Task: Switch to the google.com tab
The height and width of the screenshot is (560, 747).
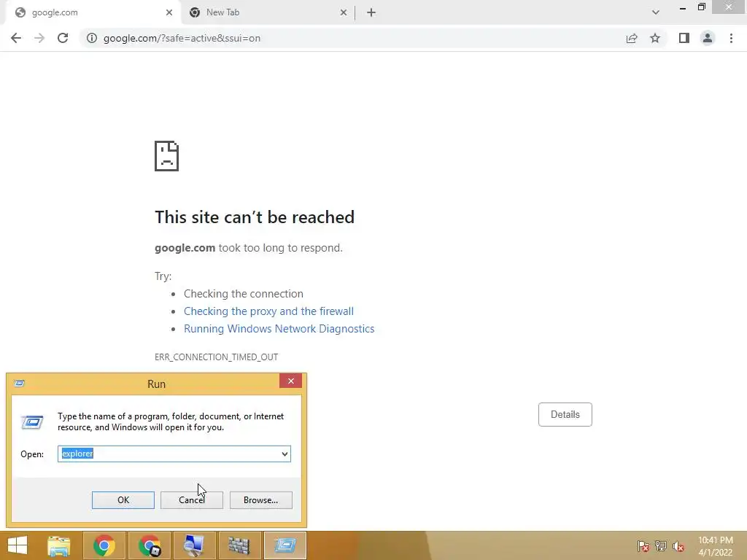Action: click(90, 12)
